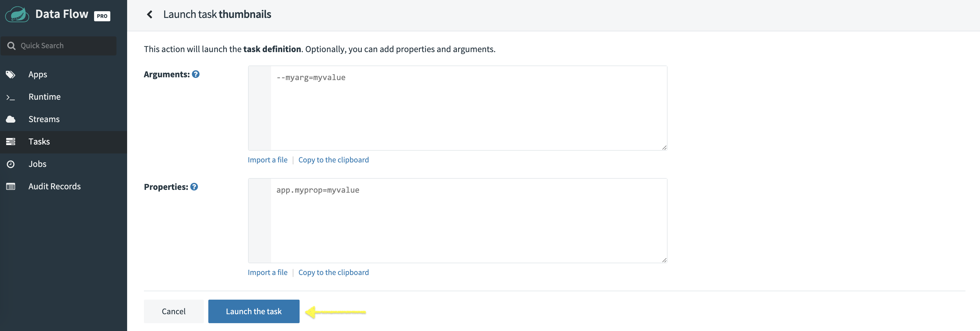Click the Runtime terminal prompt icon
Screen dimensions: 980x331
coord(11,97)
